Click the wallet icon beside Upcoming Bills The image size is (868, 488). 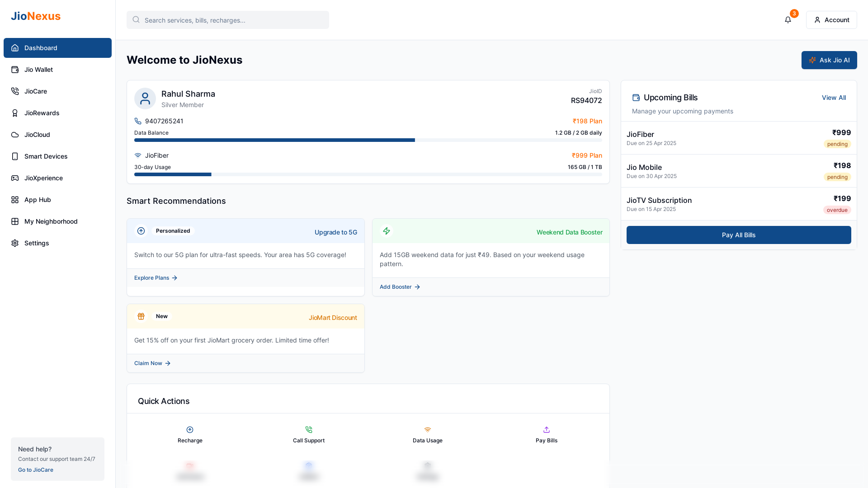click(x=636, y=98)
